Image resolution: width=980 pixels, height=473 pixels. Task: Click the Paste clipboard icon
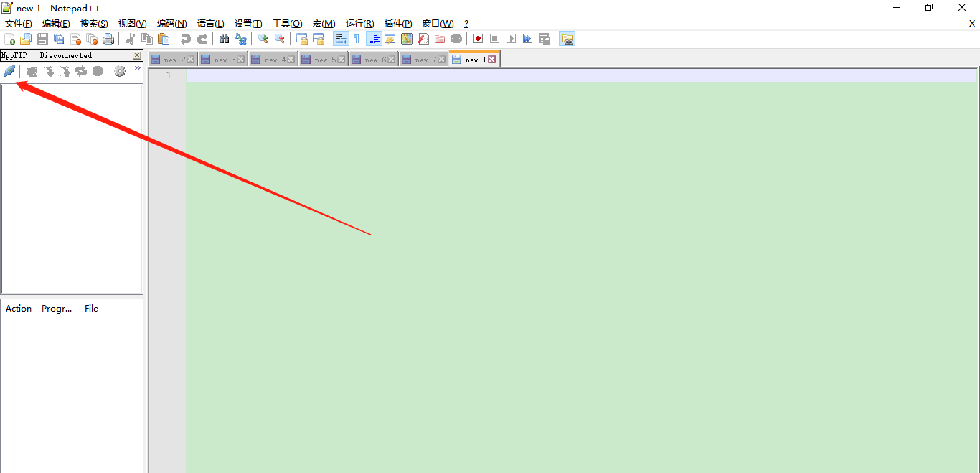click(164, 39)
